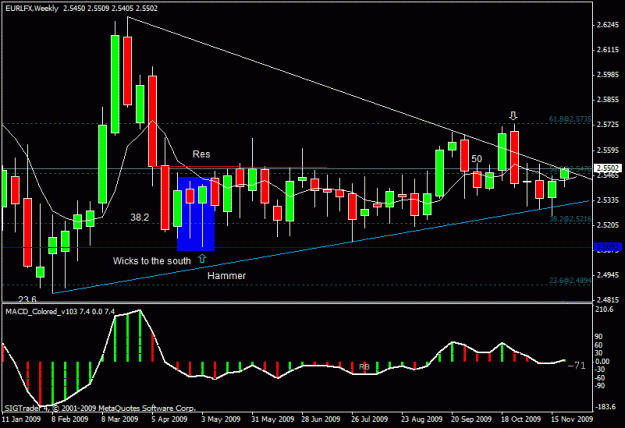Click the MetaQuotes Software Corp. copyright text
625x428 pixels.
[x=100, y=408]
